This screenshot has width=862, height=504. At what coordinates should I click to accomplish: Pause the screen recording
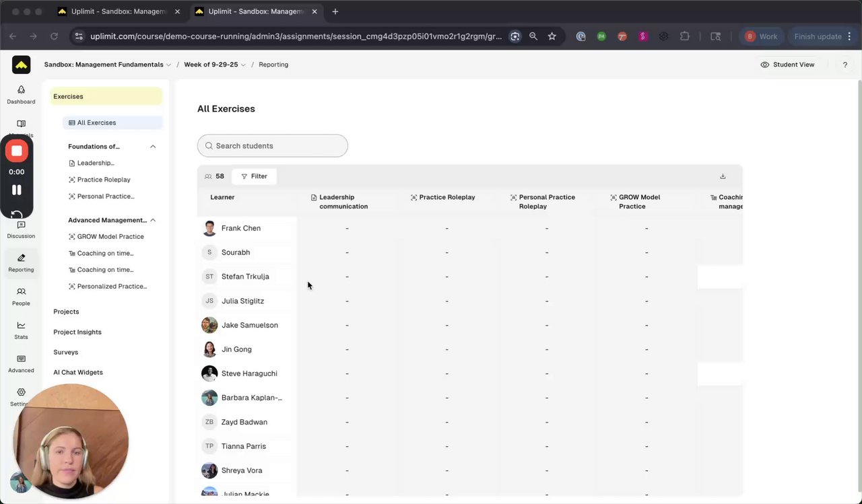[17, 190]
